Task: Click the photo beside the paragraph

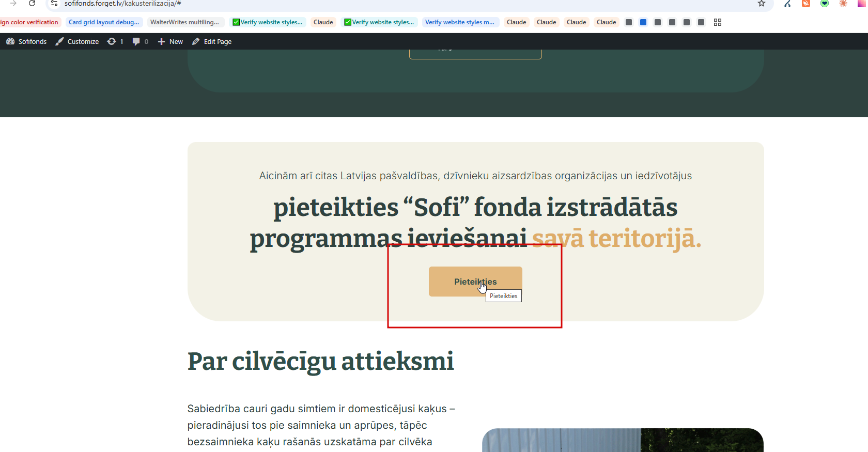Action: [x=623, y=440]
